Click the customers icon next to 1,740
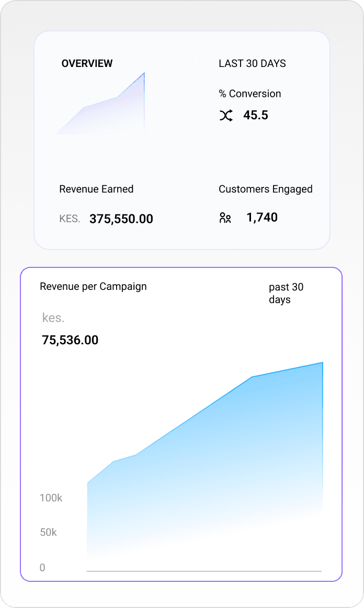Viewport: 364px width, 608px height. (x=225, y=218)
